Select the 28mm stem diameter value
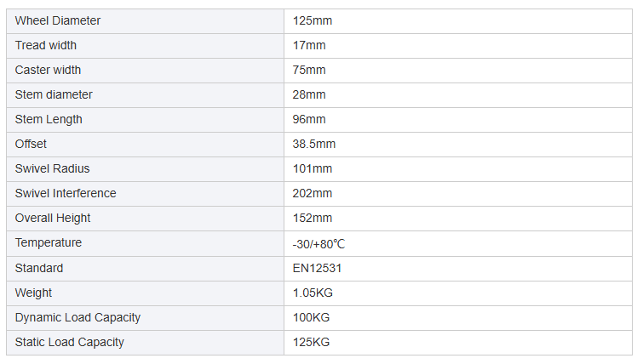This screenshot has width=637, height=364. (x=309, y=94)
